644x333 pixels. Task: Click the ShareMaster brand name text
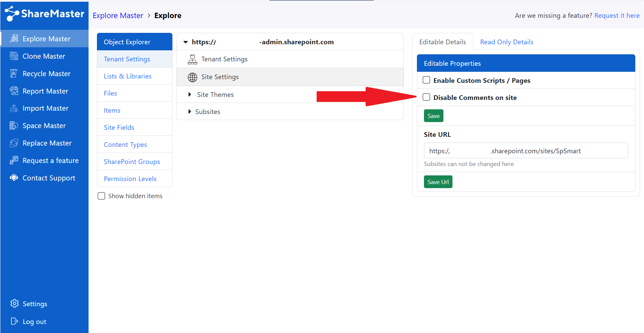[53, 13]
